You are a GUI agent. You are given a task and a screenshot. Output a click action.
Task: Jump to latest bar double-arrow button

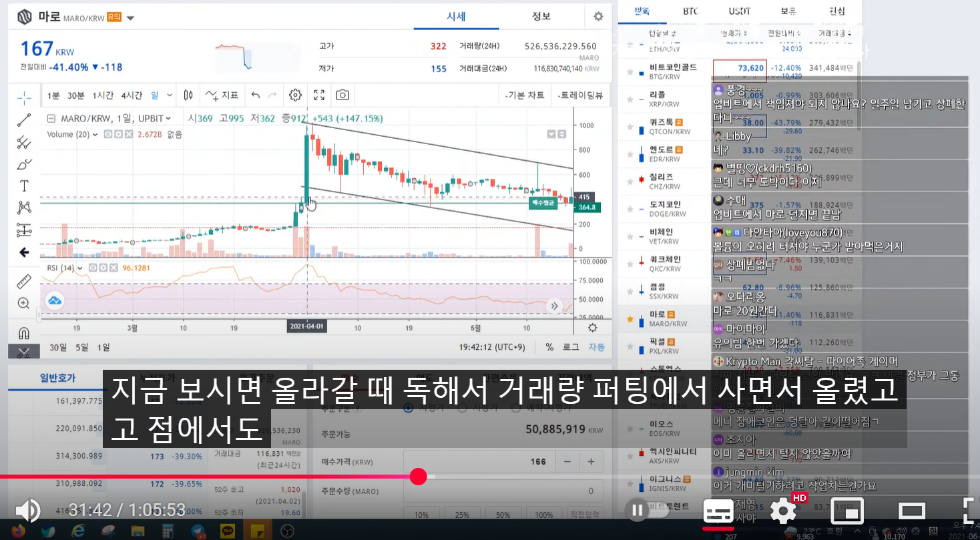tap(555, 306)
